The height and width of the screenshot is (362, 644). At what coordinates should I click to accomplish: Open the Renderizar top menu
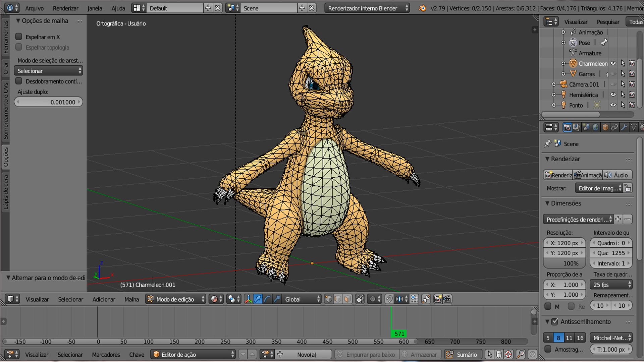coord(65,8)
